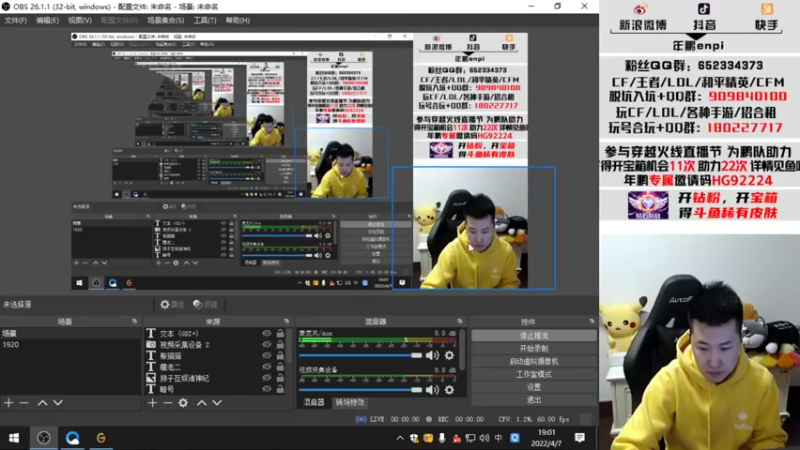Mute the 麦克风/Aux speaker icon
The height and width of the screenshot is (450, 800).
click(x=432, y=356)
